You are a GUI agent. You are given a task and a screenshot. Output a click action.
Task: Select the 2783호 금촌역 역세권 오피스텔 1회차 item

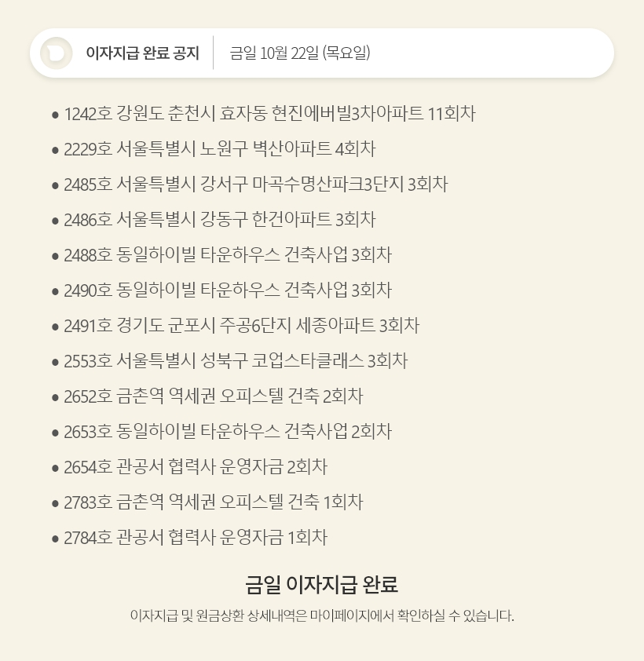[214, 502]
